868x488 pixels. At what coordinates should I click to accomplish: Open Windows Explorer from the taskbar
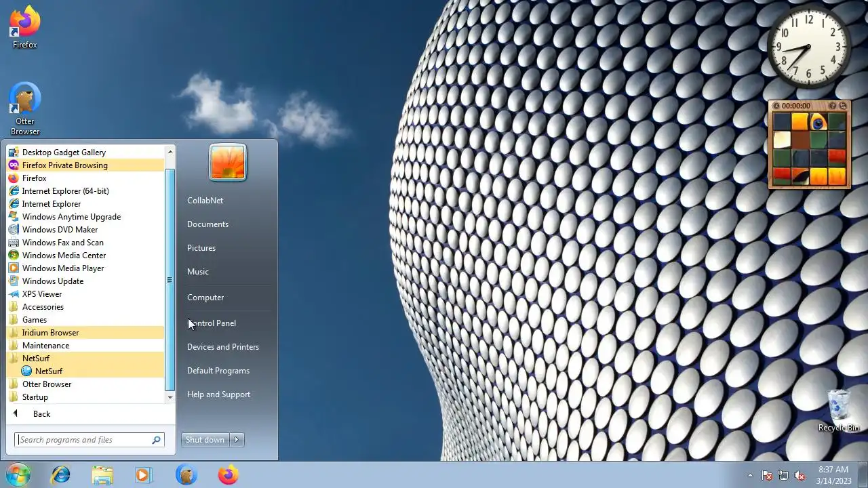102,474
